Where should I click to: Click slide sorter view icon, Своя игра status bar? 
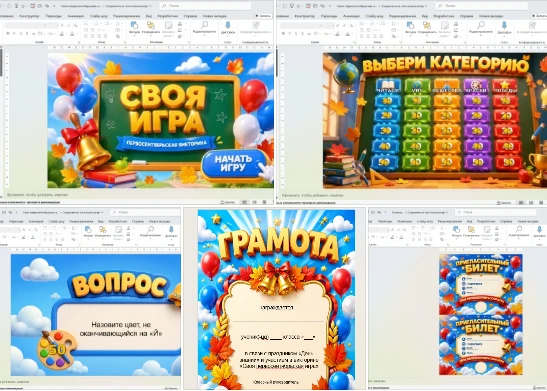[x=254, y=202]
